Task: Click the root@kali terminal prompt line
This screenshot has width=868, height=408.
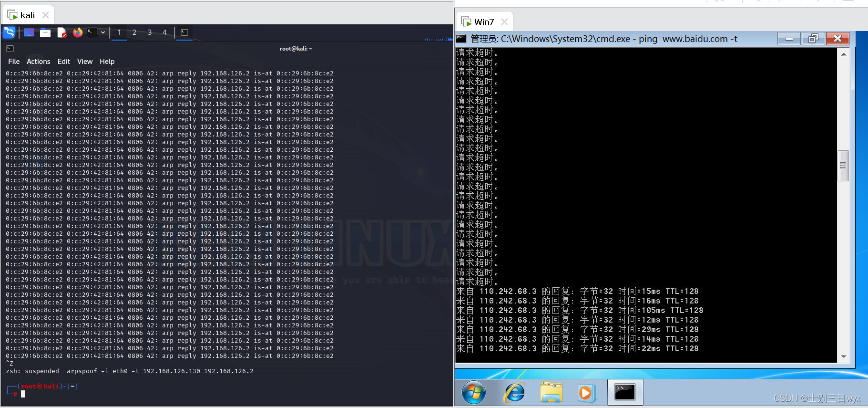Action: [x=43, y=387]
